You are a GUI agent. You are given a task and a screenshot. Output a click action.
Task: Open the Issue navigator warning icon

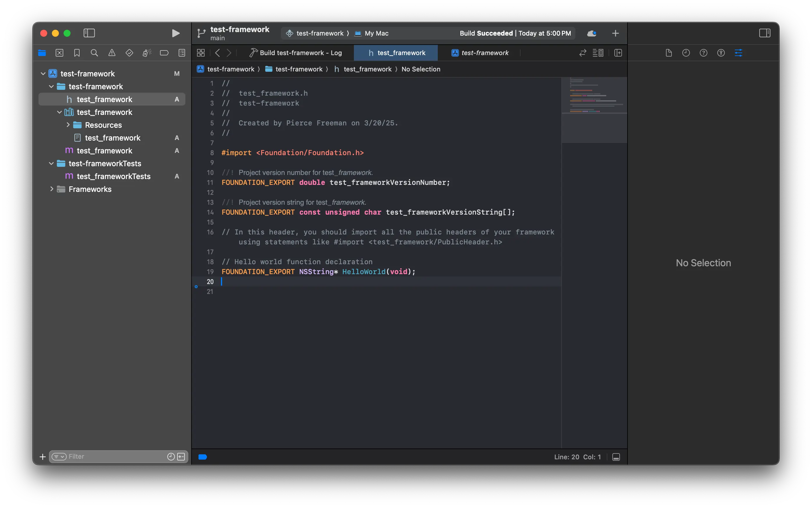pyautogui.click(x=112, y=53)
